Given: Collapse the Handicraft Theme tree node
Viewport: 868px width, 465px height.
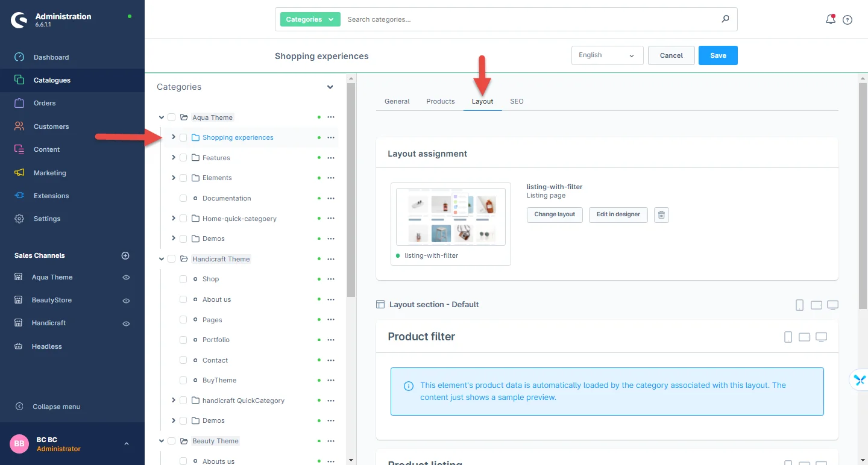Looking at the screenshot, I should click(162, 259).
